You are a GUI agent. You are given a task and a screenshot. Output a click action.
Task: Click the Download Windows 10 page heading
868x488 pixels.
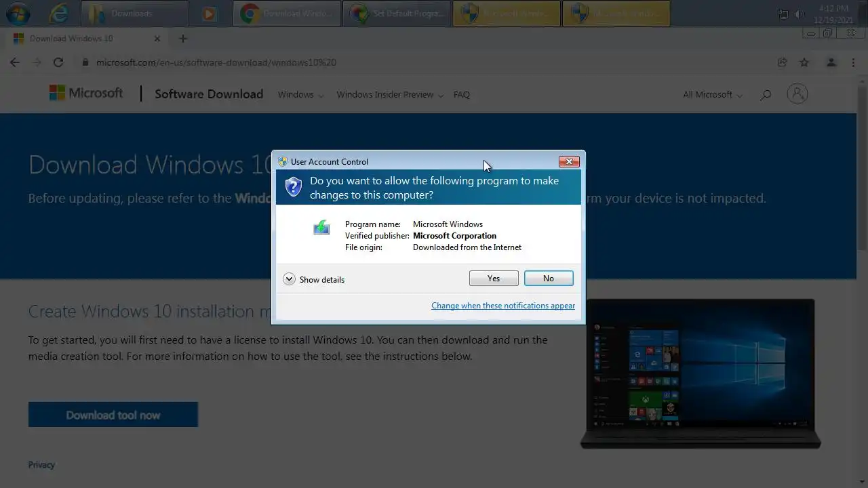pyautogui.click(x=151, y=165)
